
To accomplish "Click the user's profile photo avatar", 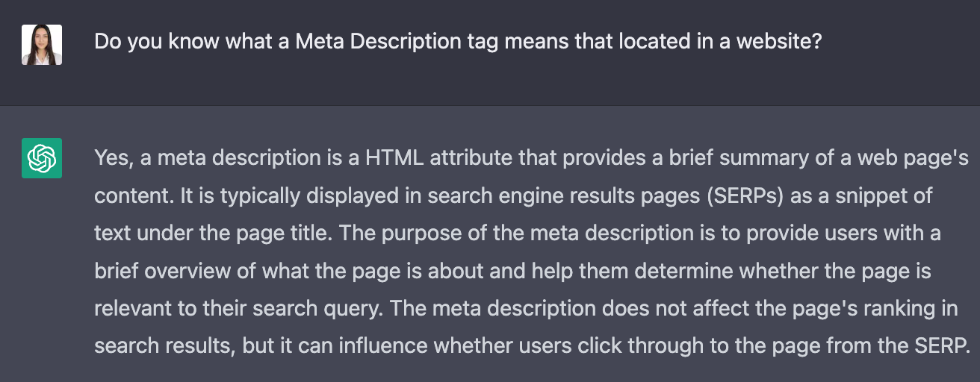I will pos(42,45).
